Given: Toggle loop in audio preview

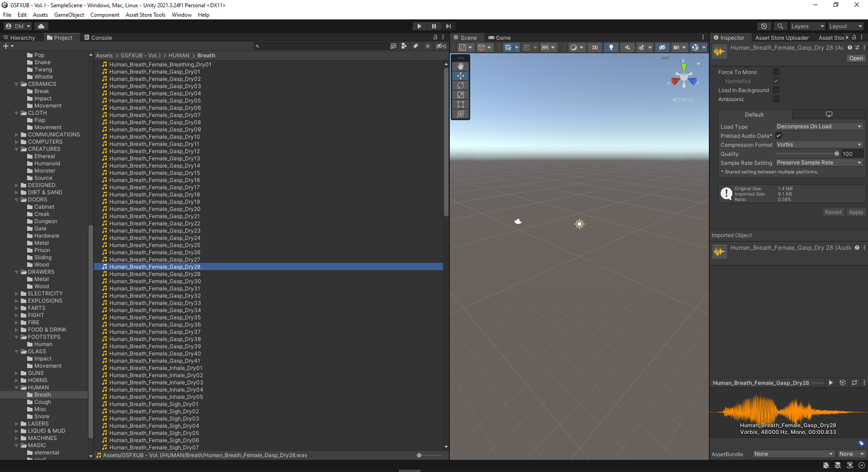Looking at the screenshot, I should (x=854, y=383).
